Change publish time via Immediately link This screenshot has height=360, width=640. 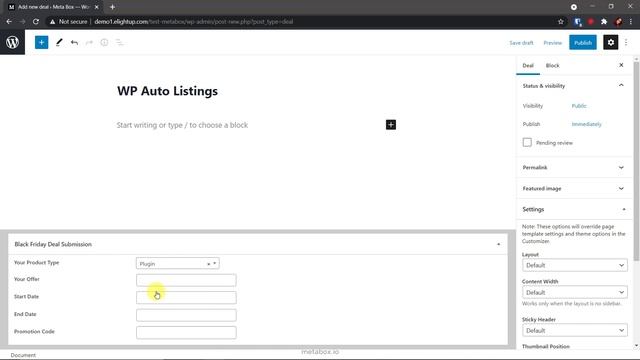pyautogui.click(x=587, y=124)
